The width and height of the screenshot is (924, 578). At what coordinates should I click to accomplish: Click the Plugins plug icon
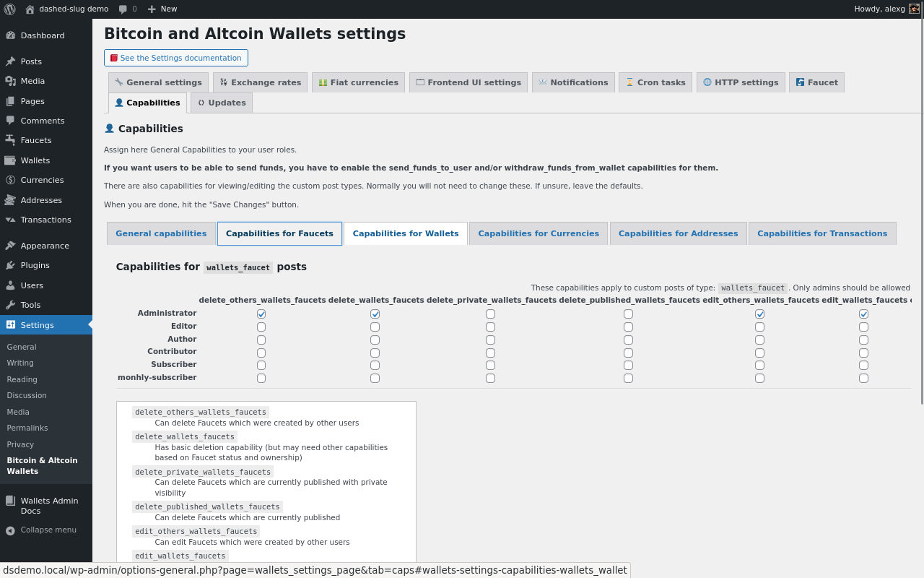(10, 265)
